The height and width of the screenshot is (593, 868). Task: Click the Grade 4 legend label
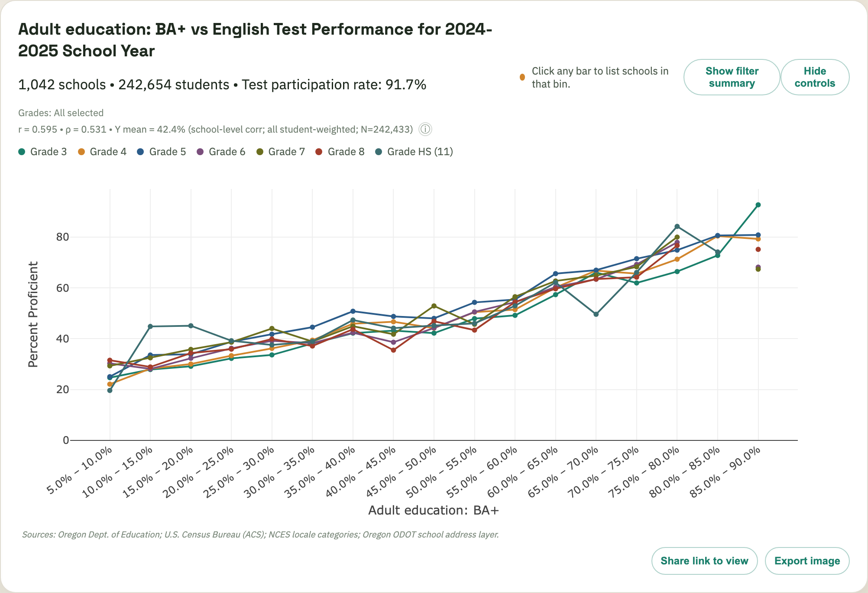[x=108, y=152]
